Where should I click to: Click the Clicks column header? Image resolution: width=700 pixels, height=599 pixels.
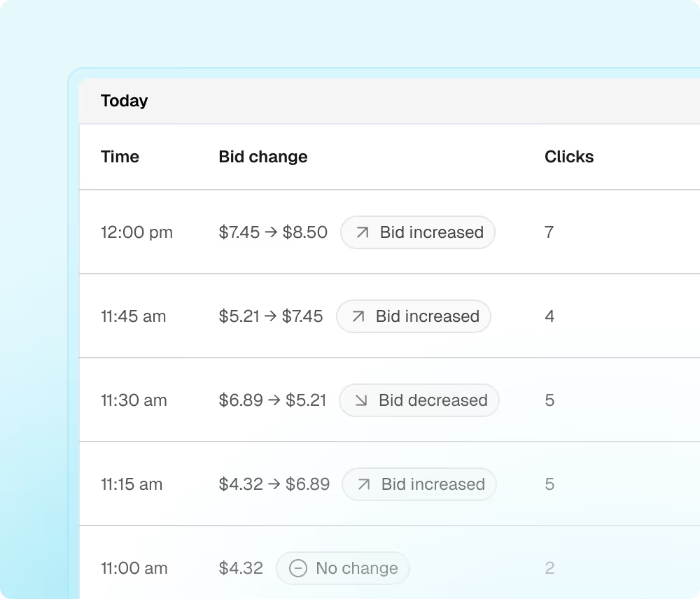pyautogui.click(x=569, y=157)
